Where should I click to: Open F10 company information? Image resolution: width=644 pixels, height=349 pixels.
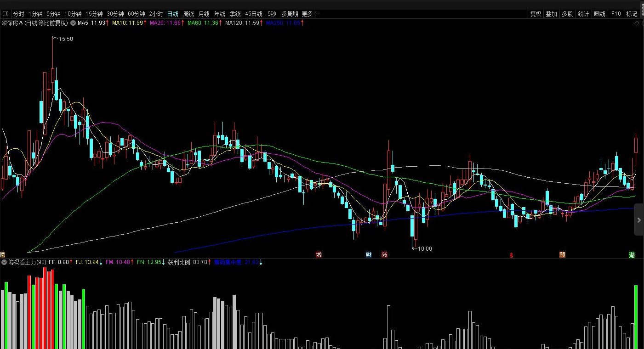(x=616, y=14)
